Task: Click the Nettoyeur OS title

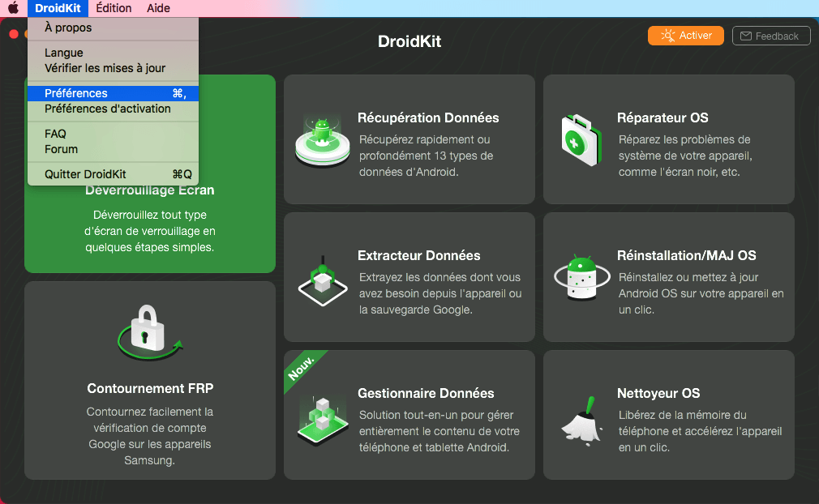Action: pos(658,393)
